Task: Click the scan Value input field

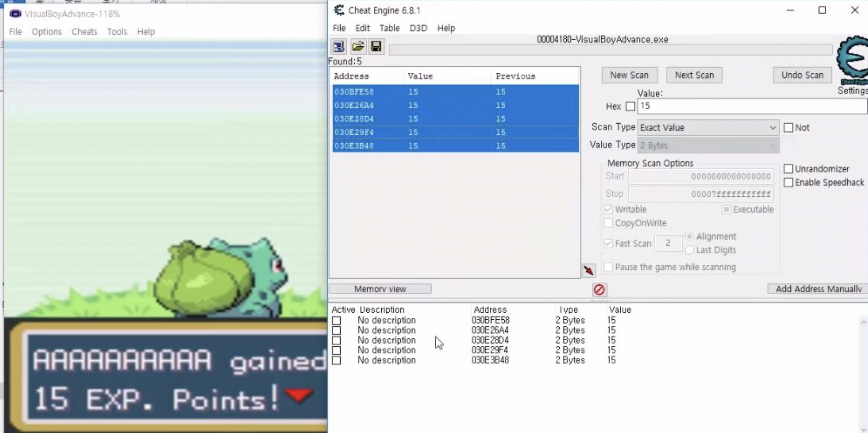Action: click(751, 106)
